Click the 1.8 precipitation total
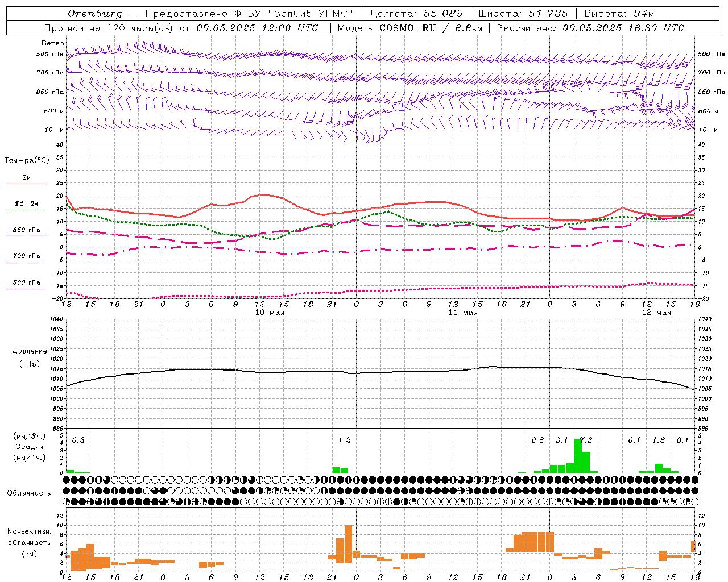This screenshot has height=582, width=728. click(659, 440)
